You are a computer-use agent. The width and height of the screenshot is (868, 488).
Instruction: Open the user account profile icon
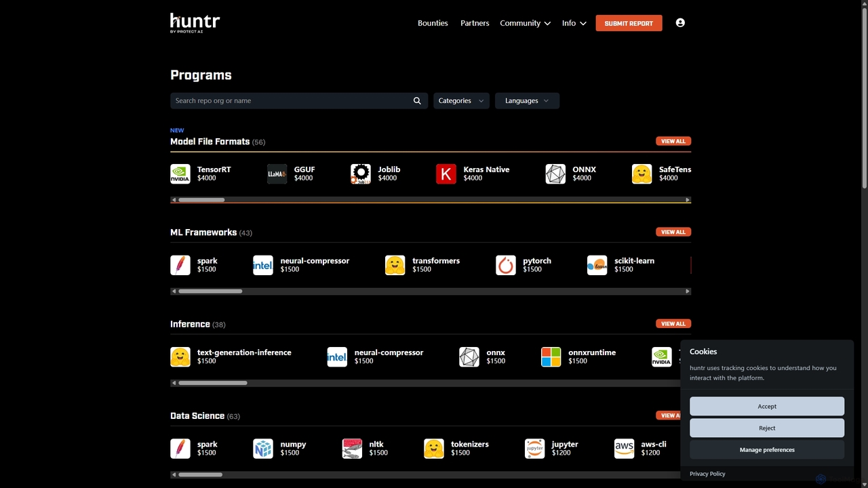(x=680, y=23)
